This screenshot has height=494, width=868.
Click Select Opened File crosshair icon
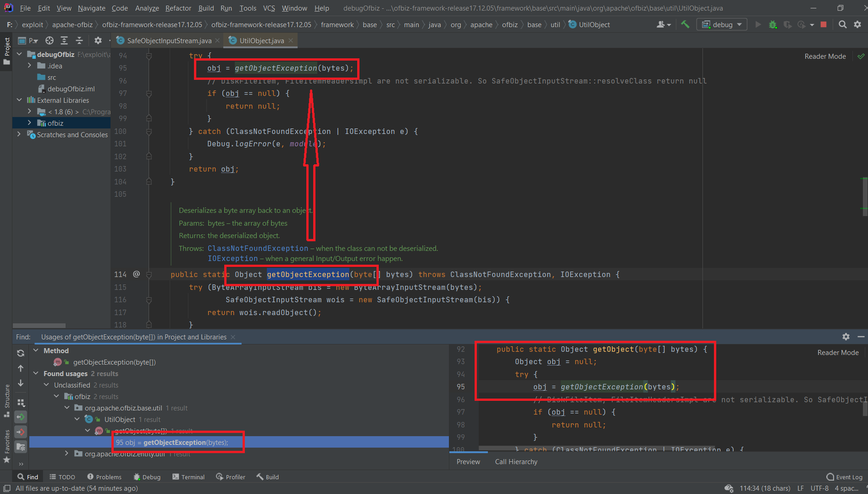click(x=49, y=41)
